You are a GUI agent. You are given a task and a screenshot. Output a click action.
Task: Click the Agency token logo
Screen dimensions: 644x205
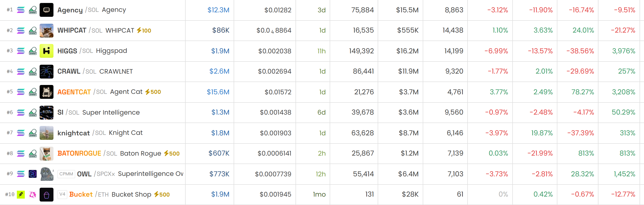47,10
